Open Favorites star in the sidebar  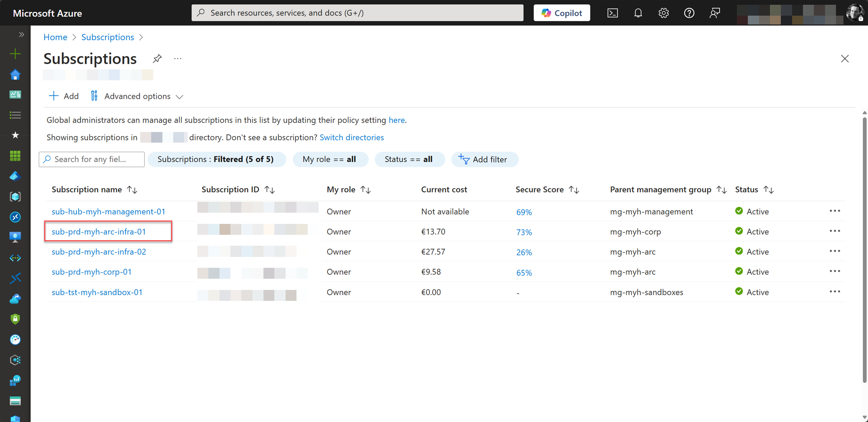(x=15, y=135)
